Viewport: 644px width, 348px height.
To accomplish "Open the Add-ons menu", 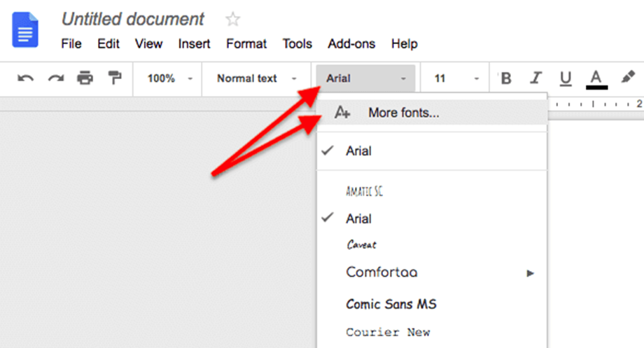I will tap(351, 43).
